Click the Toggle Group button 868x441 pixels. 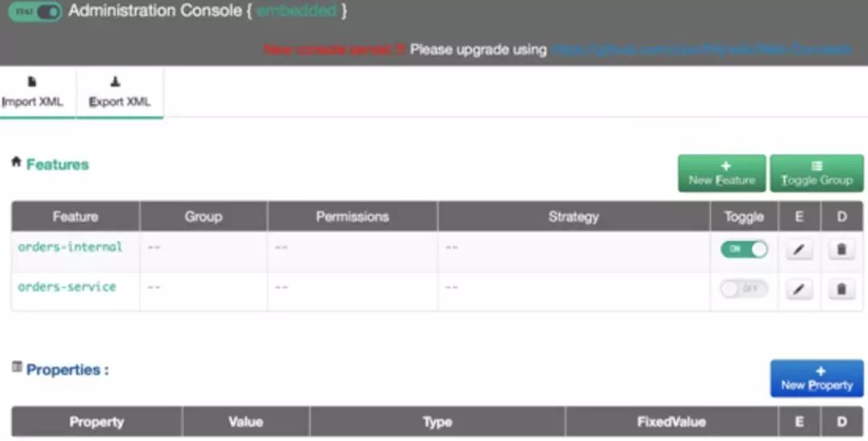pos(817,173)
